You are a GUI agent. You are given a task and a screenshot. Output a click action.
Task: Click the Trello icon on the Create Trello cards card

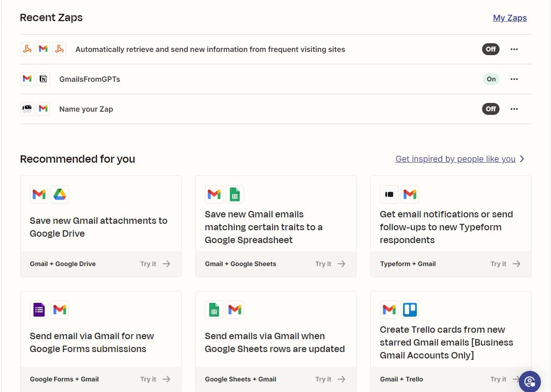click(410, 310)
